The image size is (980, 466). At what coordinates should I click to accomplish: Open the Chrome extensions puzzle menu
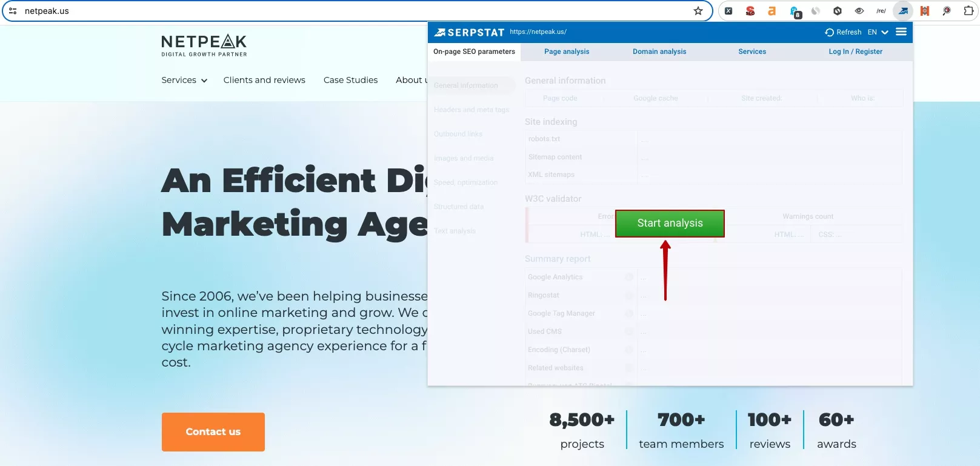pyautogui.click(x=968, y=11)
